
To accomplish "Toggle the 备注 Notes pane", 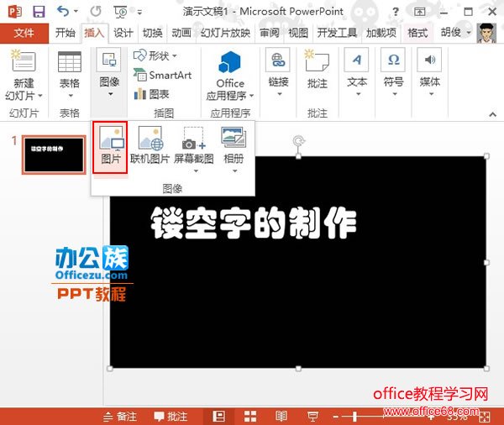I will tap(120, 417).
